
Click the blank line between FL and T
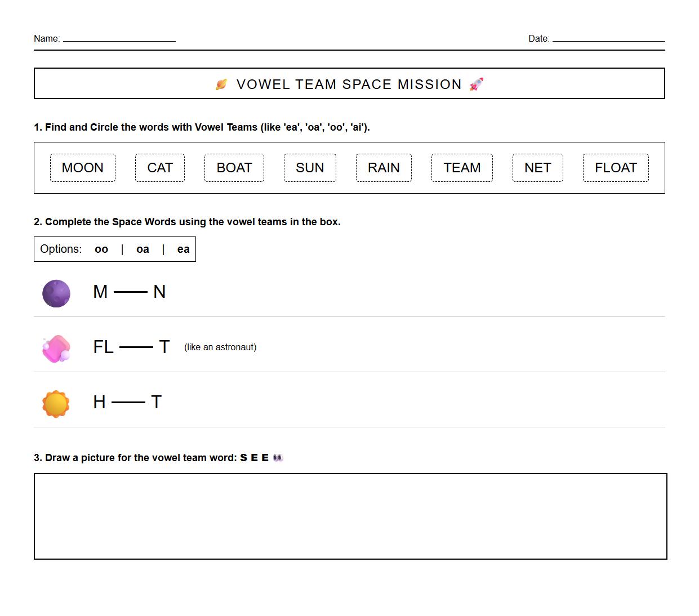[x=137, y=347]
